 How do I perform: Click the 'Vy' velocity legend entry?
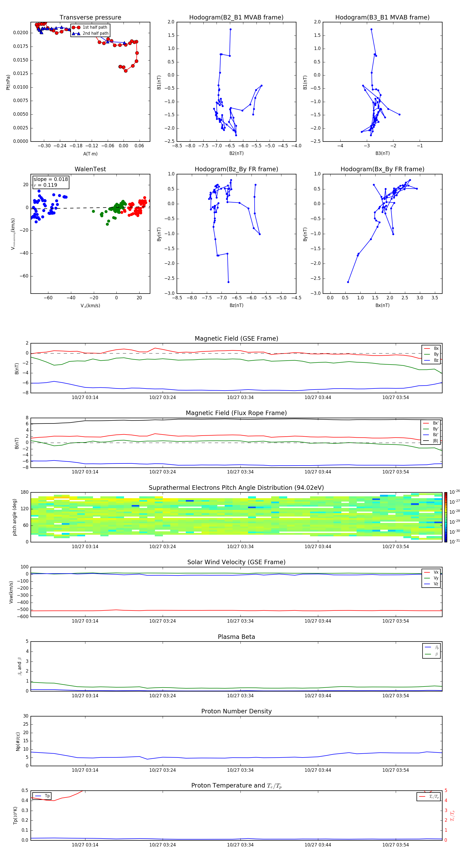point(431,578)
